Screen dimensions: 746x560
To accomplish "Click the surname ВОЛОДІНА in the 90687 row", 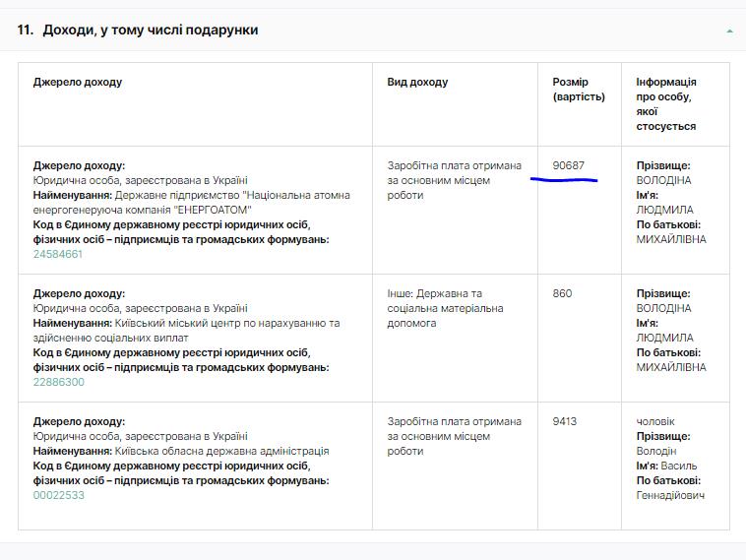I will pos(664,180).
